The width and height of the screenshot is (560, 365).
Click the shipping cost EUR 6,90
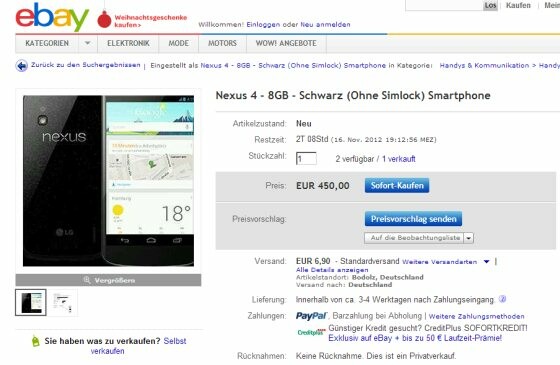313,261
